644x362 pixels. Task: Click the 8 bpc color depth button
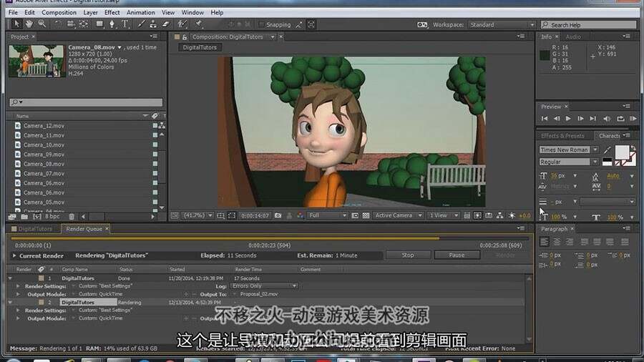(52, 216)
